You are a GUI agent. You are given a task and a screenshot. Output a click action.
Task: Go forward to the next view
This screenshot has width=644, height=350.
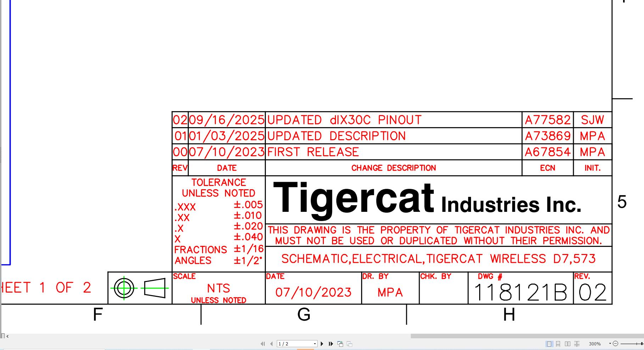(x=349, y=344)
